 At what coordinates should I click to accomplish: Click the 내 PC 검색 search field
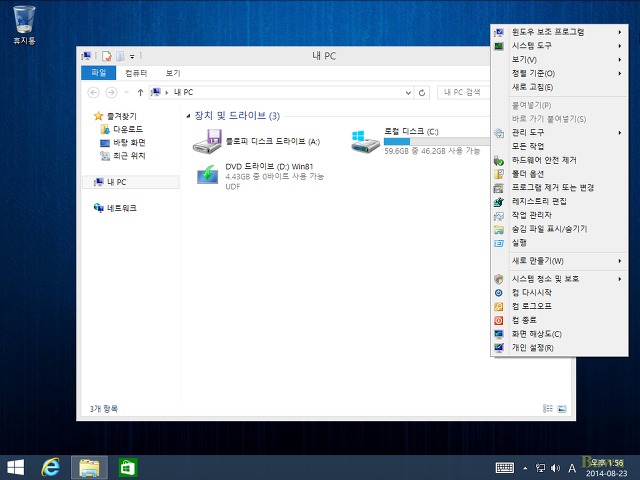tap(464, 93)
